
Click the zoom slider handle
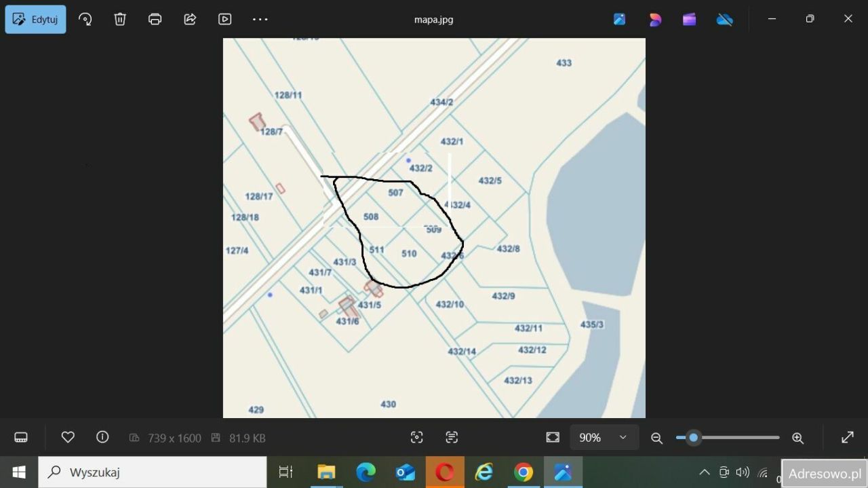693,438
